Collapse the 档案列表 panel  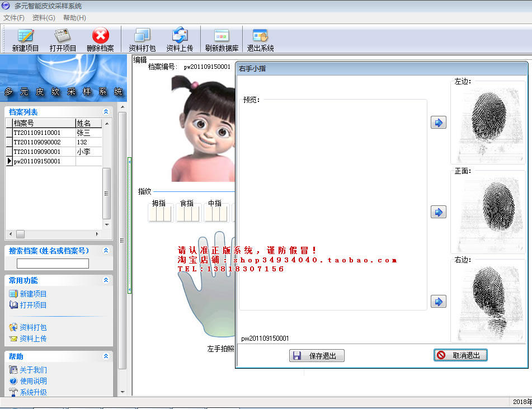coord(106,112)
